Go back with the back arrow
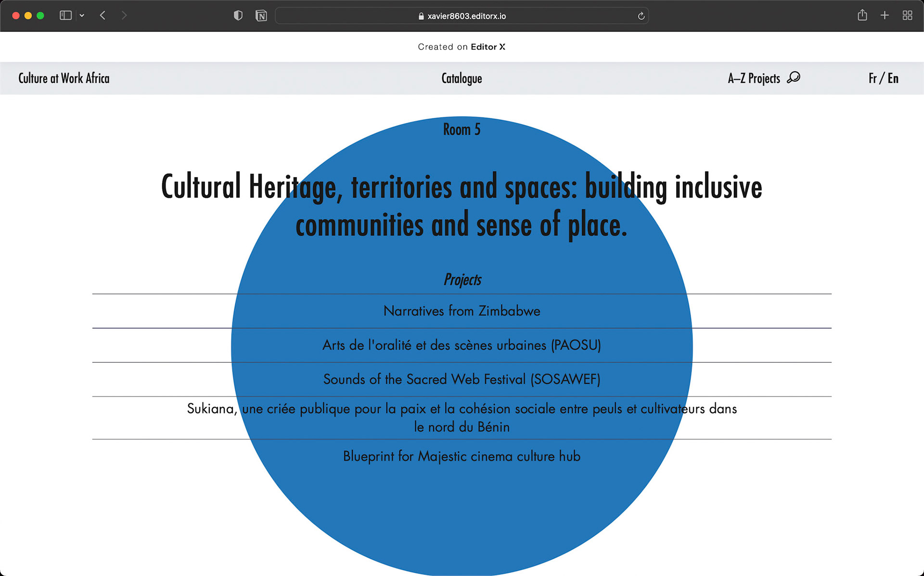This screenshot has width=924, height=576. pyautogui.click(x=103, y=15)
